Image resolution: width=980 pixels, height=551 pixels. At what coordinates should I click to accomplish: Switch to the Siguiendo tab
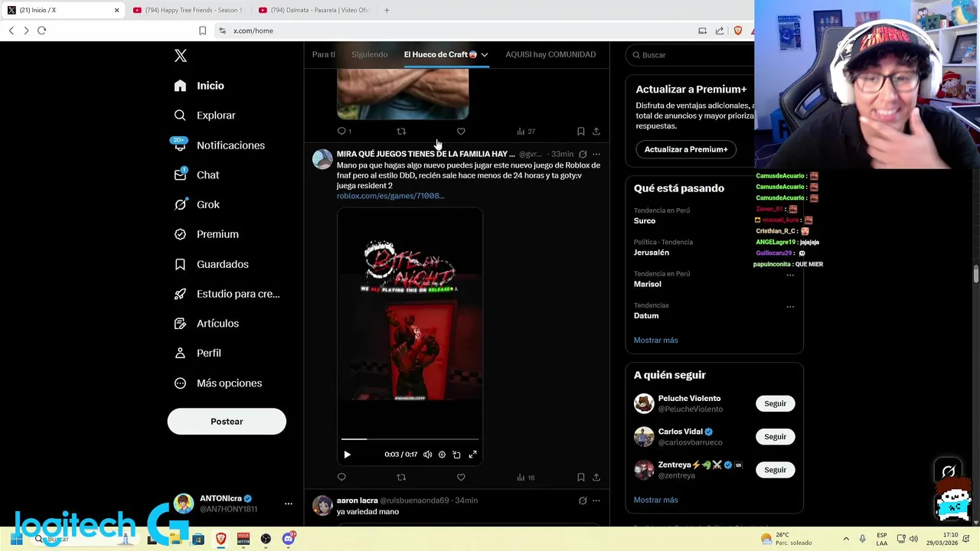pyautogui.click(x=370, y=54)
